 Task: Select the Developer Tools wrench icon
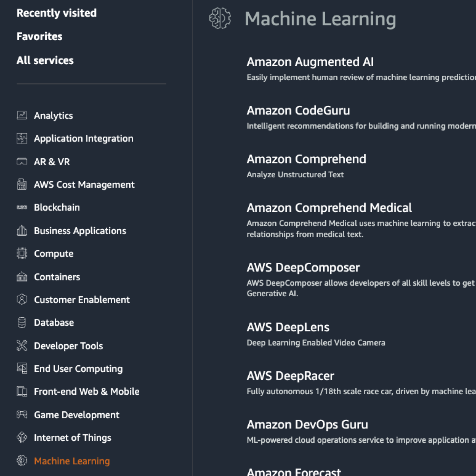pos(22,345)
